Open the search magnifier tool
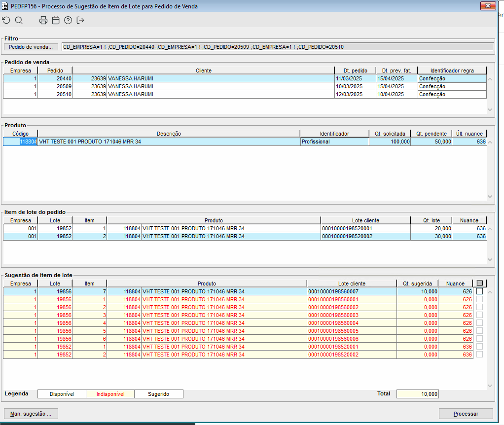The width and height of the screenshot is (504, 425). [x=19, y=21]
